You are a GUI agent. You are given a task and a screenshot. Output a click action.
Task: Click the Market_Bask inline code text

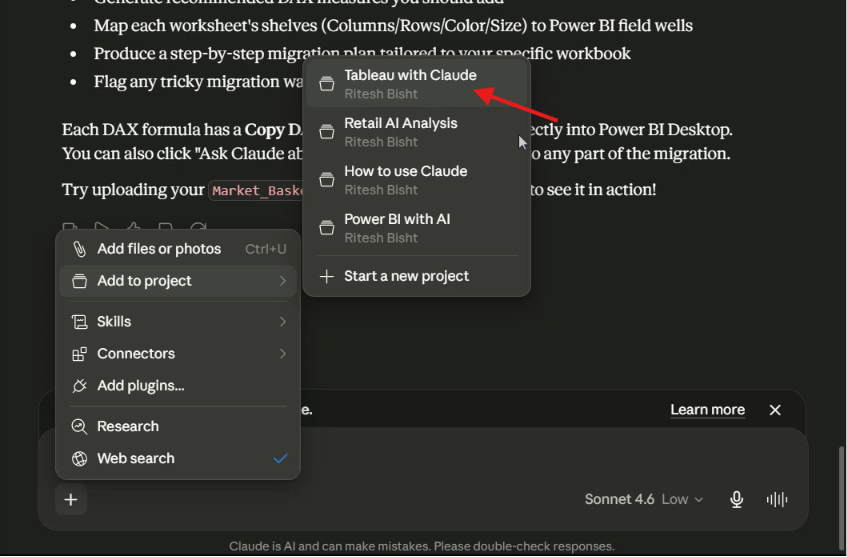pos(257,191)
